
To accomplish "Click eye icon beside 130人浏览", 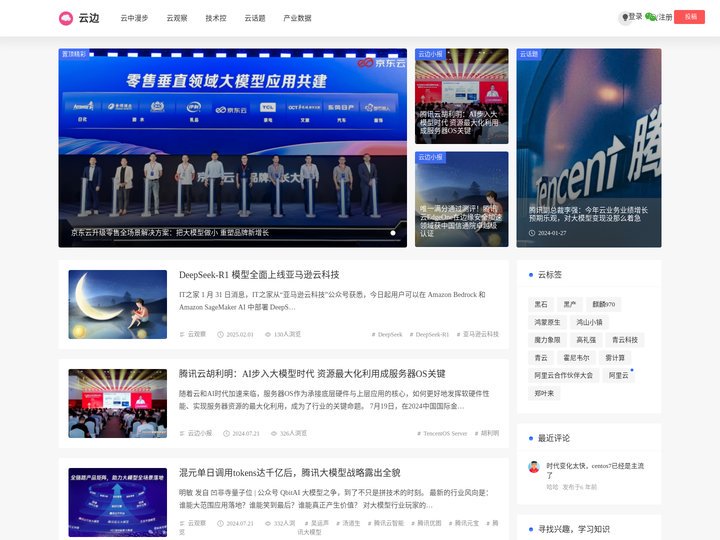I will pyautogui.click(x=268, y=334).
